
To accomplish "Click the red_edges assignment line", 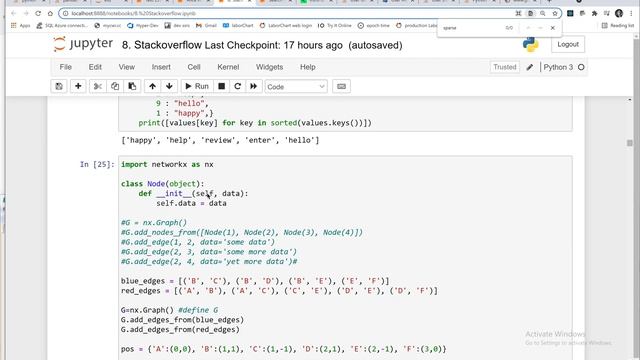I will 279,291.
